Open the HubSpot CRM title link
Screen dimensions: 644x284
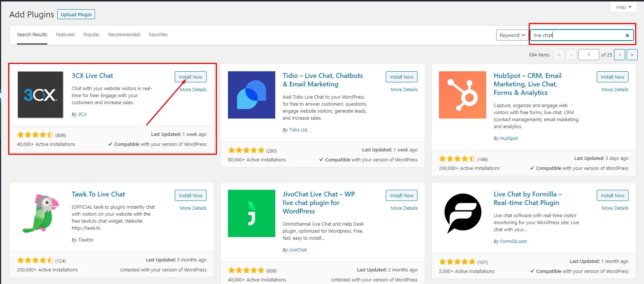[x=527, y=84]
